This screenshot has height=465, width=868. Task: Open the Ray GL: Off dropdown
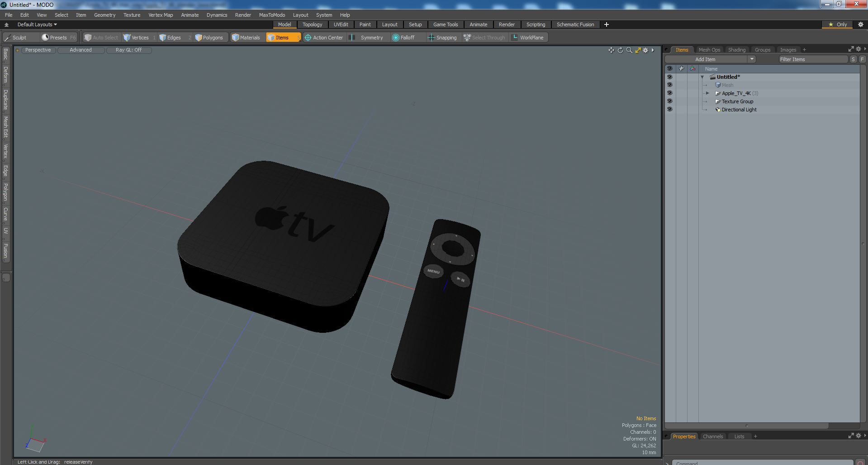pyautogui.click(x=129, y=50)
